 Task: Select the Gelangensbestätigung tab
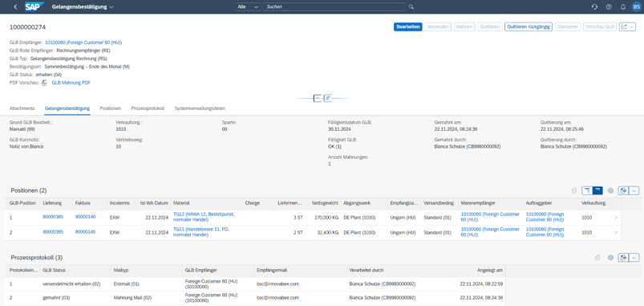click(x=67, y=108)
